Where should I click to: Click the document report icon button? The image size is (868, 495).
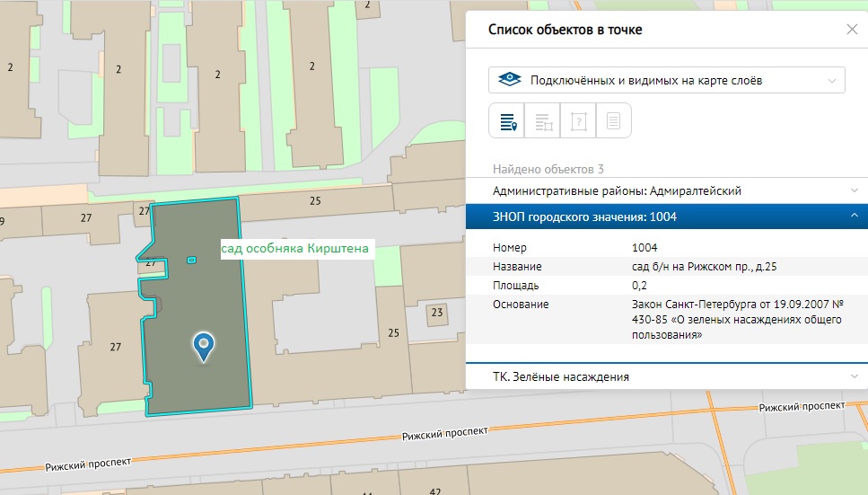(614, 121)
